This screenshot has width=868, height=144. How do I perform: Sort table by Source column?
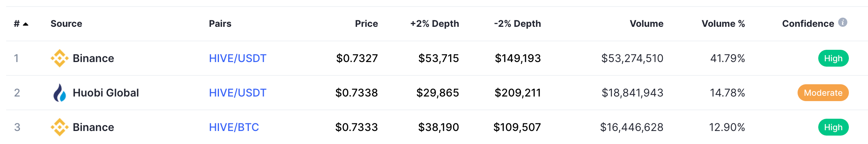point(66,24)
